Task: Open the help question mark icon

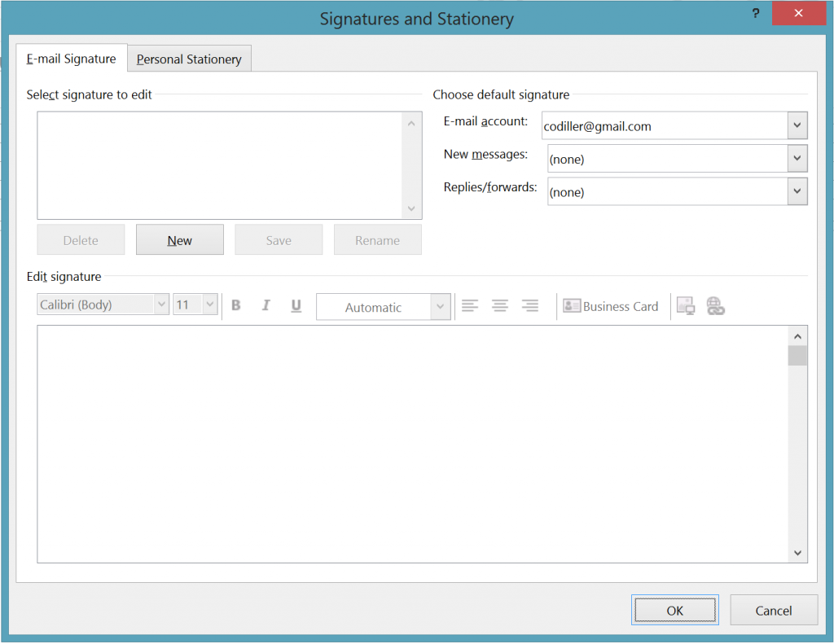Action: tap(755, 13)
